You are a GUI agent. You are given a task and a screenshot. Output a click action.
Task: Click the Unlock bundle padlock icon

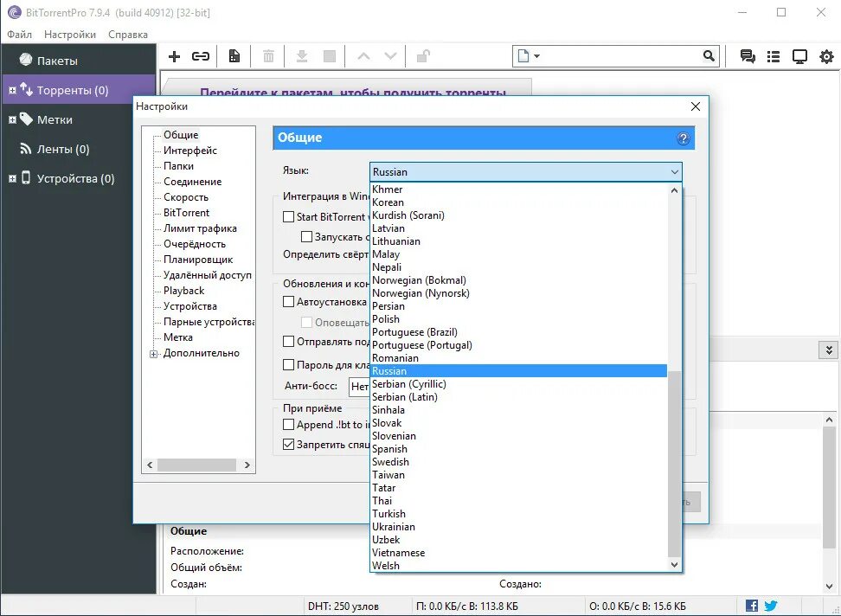click(x=424, y=56)
